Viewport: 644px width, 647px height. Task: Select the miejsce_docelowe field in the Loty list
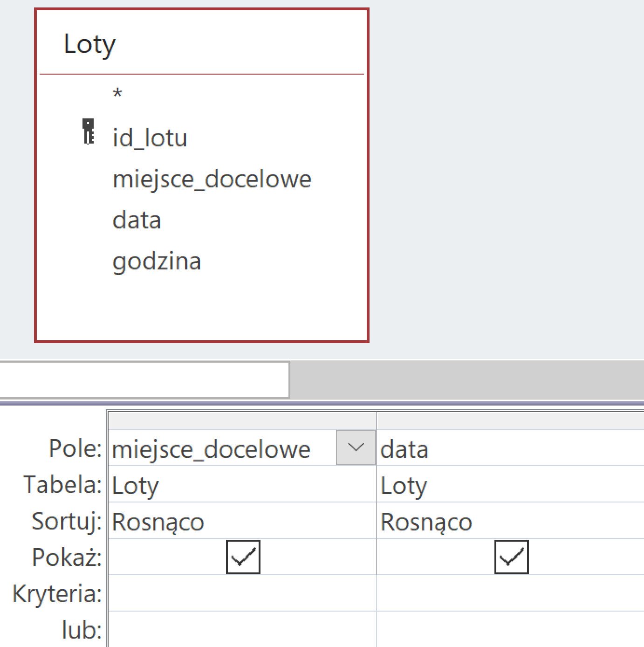click(212, 179)
